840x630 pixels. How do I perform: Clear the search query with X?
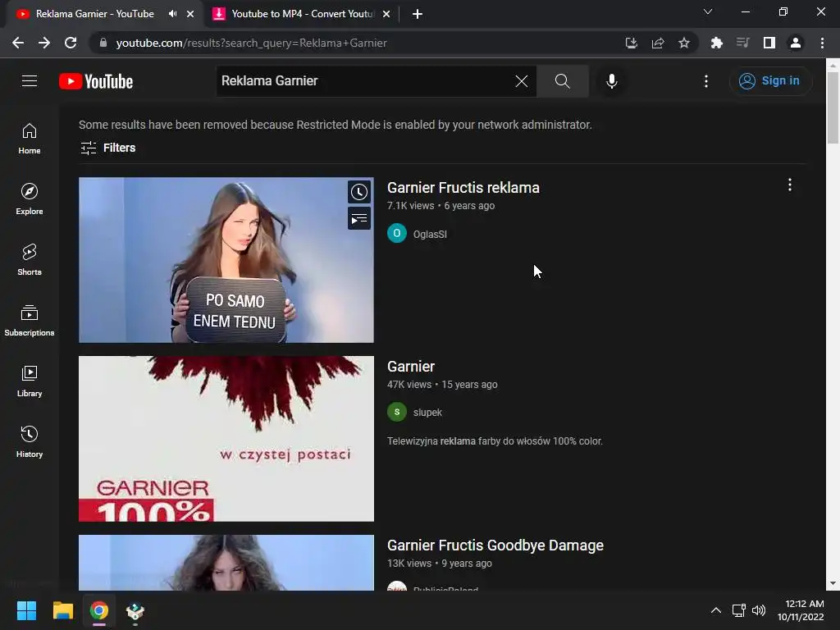(521, 81)
